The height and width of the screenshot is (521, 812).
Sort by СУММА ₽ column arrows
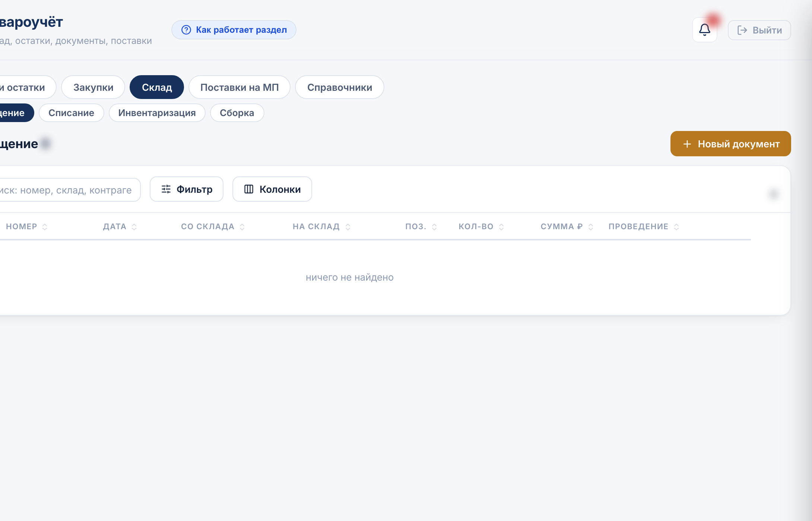(591, 227)
